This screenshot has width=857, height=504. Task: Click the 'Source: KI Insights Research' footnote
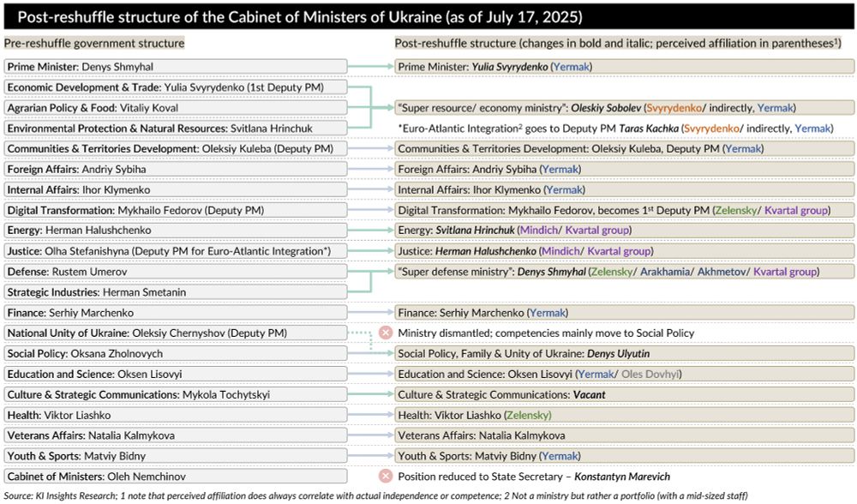376,495
